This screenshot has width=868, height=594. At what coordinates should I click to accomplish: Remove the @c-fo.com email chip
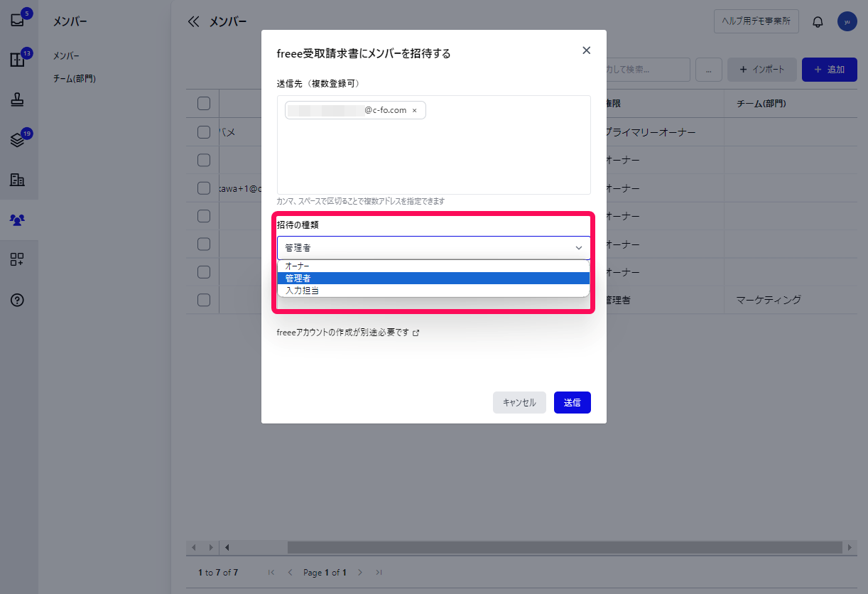414,110
